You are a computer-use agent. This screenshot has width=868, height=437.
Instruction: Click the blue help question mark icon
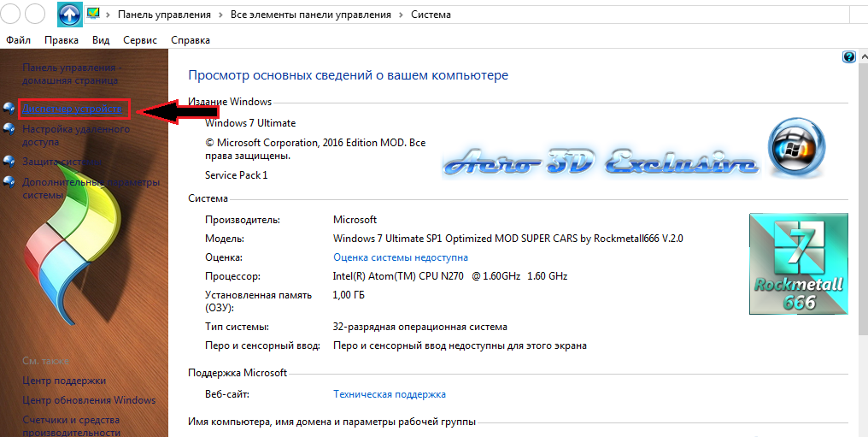[x=848, y=57]
